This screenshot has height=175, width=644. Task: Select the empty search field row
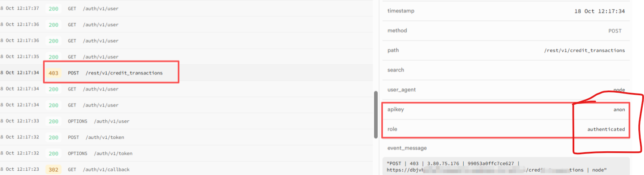(506, 70)
